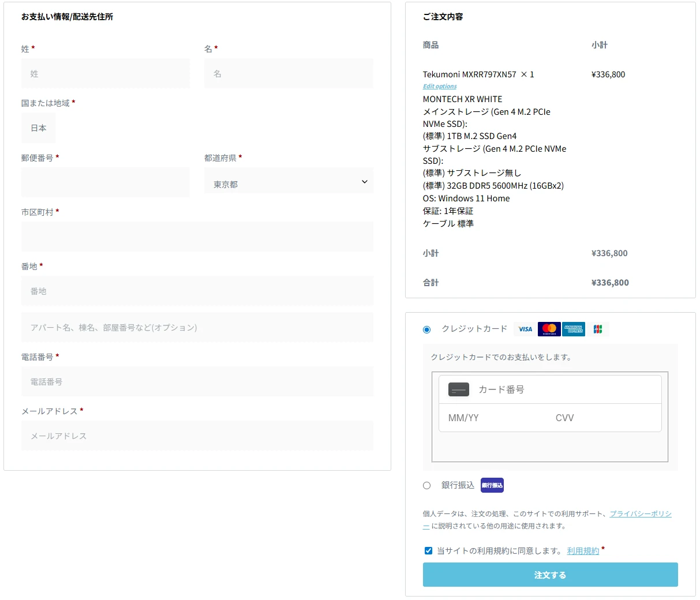The height and width of the screenshot is (600, 700).
Task: Open the 都道府県 dropdown showing 東京都
Action: 289,182
